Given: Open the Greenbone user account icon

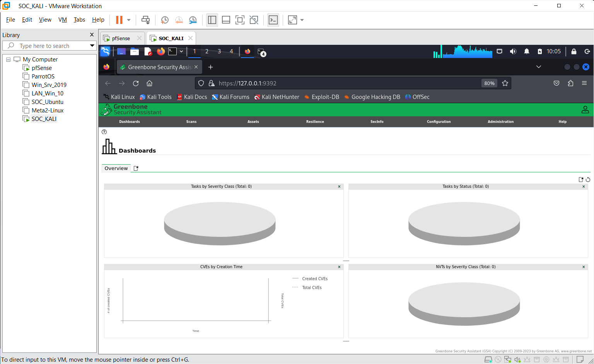Looking at the screenshot, I should tap(585, 110).
